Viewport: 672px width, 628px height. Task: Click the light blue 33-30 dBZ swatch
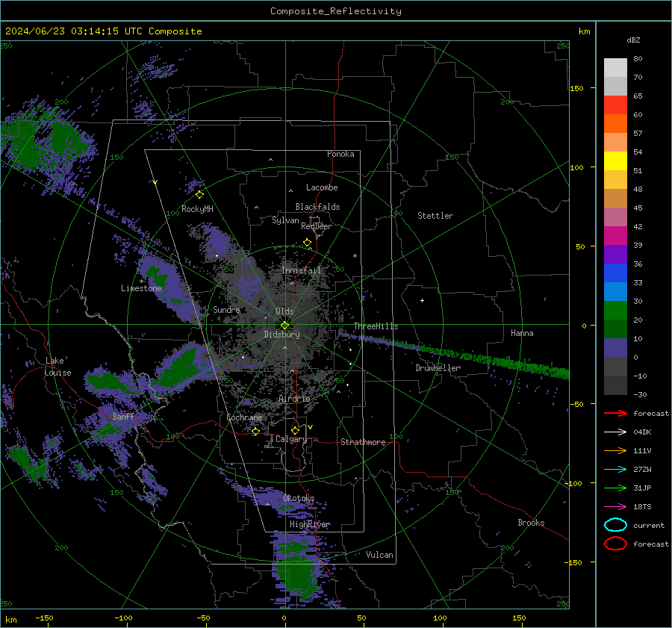[x=615, y=292]
